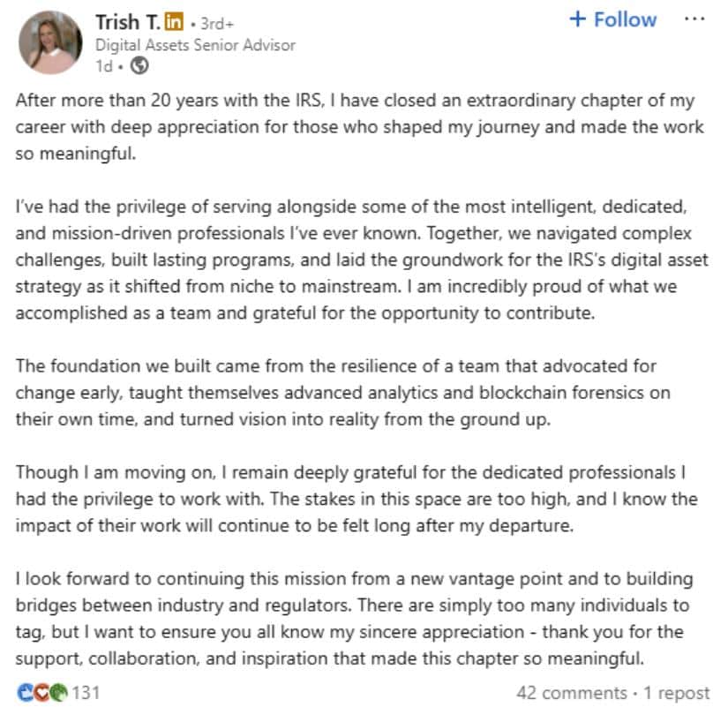Click the blue thumbs-up Like reaction icon
The height and width of the screenshot is (707, 728).
pos(26,693)
